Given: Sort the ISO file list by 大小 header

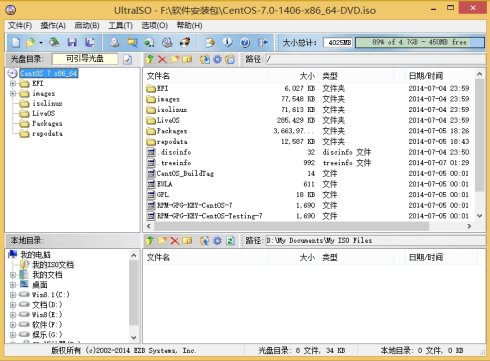Looking at the screenshot, I should click(x=293, y=76).
